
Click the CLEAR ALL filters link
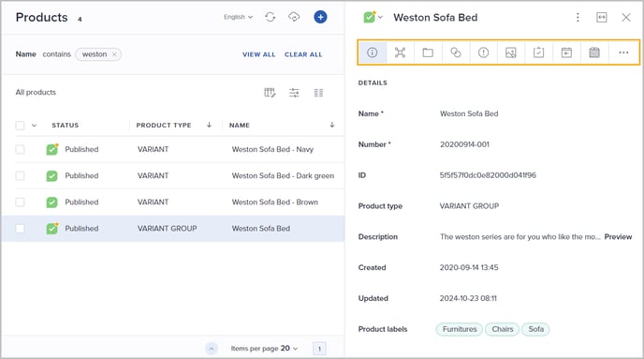click(303, 54)
